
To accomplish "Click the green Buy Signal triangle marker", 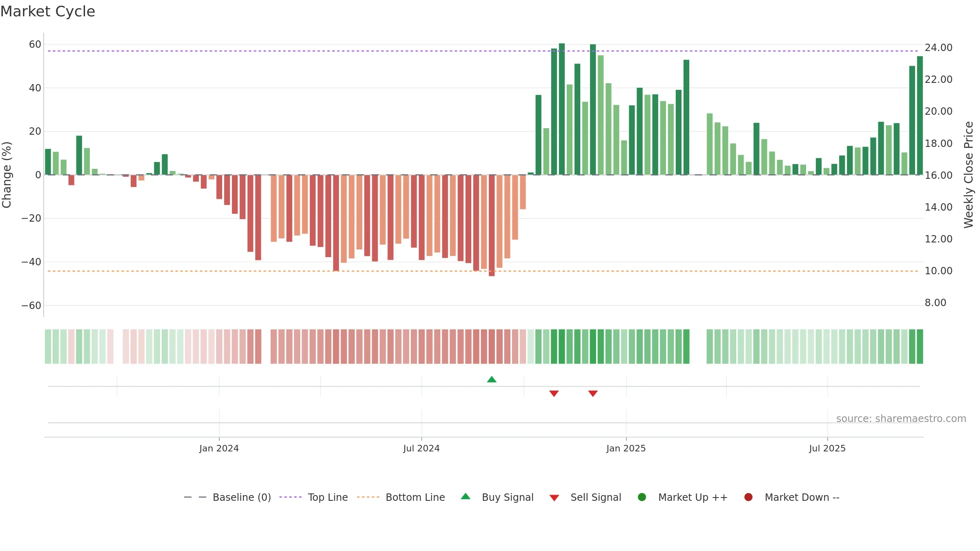I will click(492, 379).
